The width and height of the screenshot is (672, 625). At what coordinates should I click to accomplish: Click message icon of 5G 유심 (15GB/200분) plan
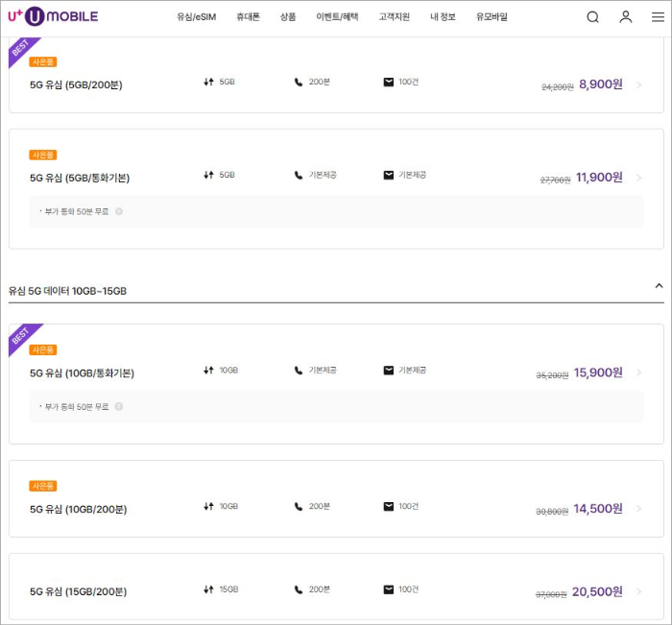[388, 589]
